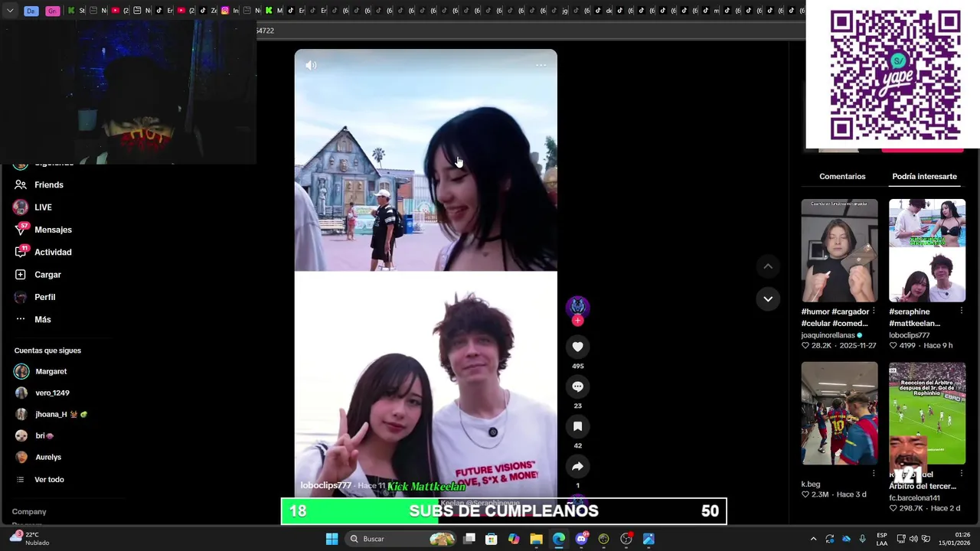
Task: Open the #humor #cargador video thumbnail
Action: click(839, 250)
